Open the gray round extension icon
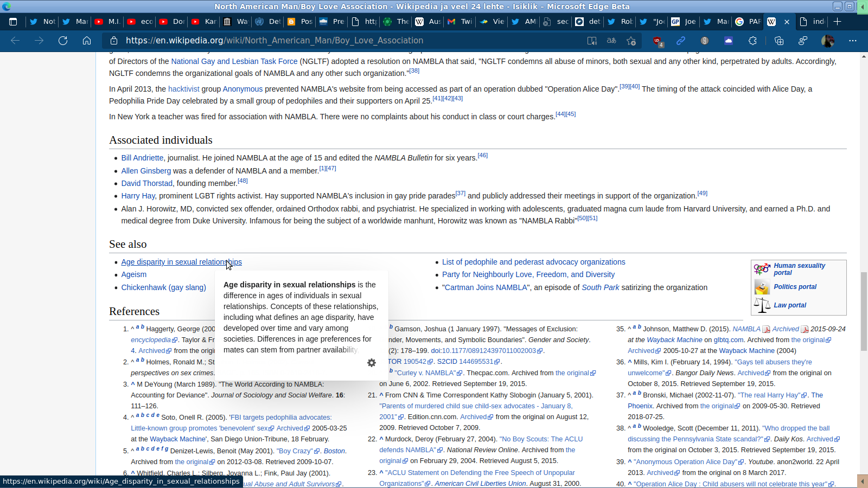Screen dimensions: 868x488 point(705,41)
